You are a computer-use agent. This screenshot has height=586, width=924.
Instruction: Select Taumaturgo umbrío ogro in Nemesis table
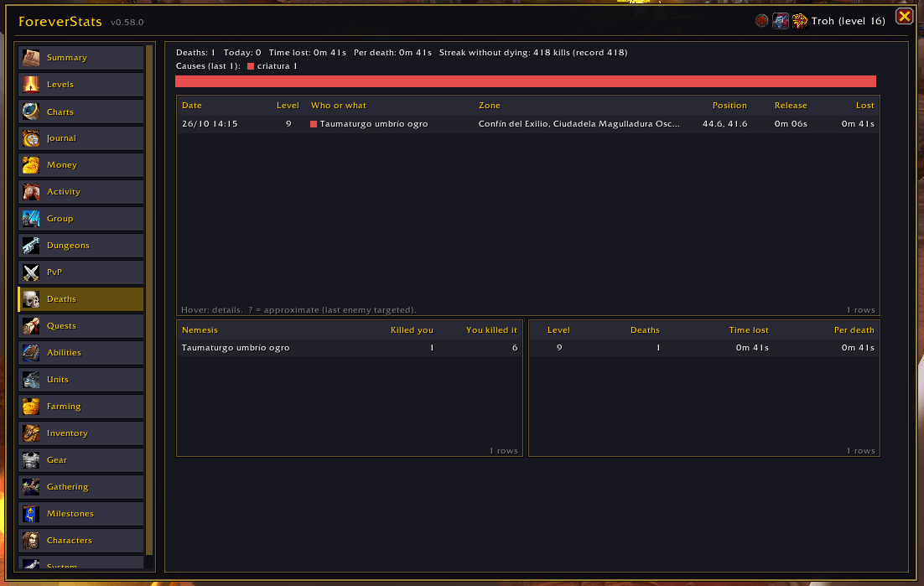350,347
